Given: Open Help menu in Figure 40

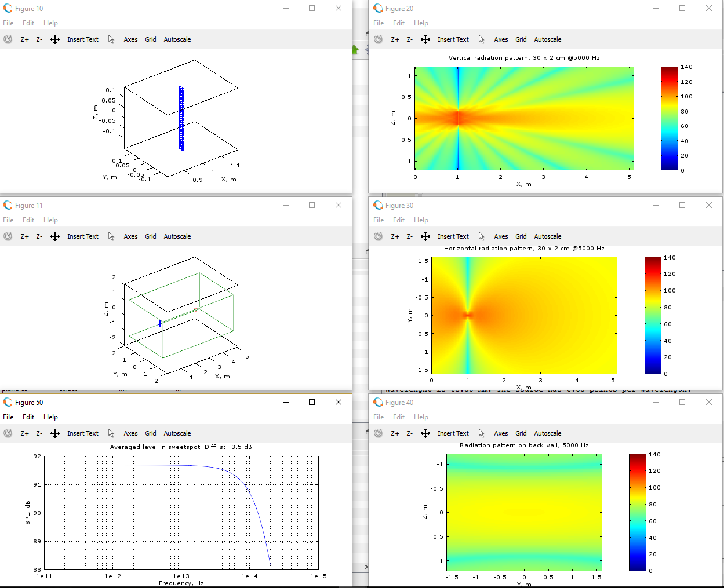Looking at the screenshot, I should pyautogui.click(x=421, y=417).
